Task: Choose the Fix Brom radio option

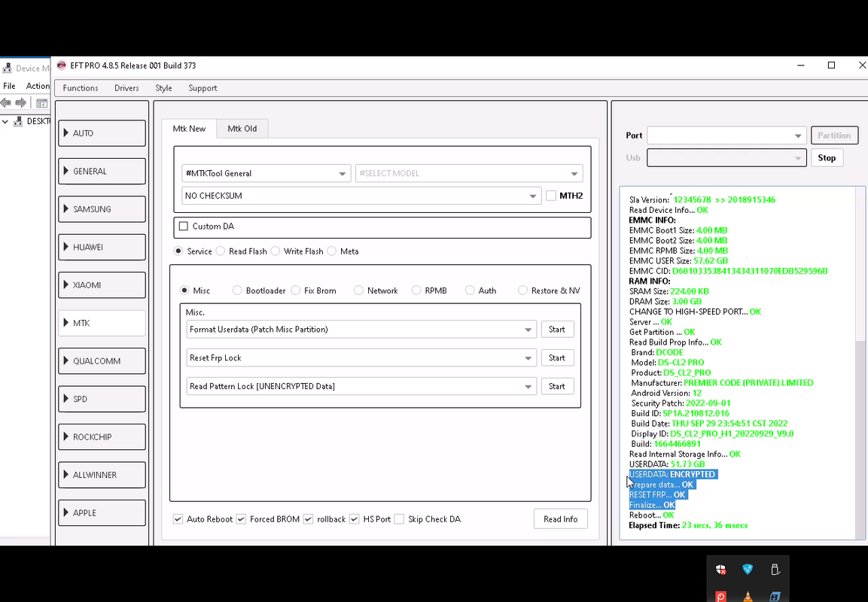Action: tap(296, 290)
